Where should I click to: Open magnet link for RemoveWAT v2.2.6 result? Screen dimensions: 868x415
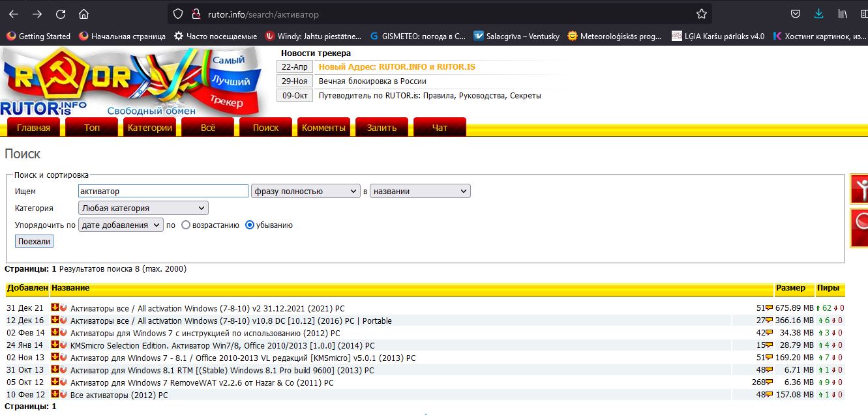coord(63,382)
